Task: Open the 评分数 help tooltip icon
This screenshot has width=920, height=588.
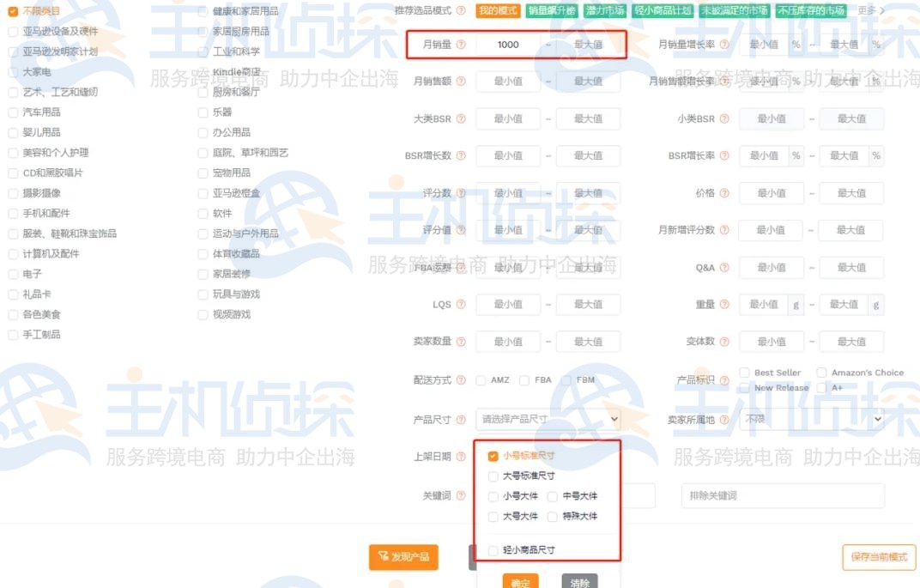Action: [x=463, y=193]
